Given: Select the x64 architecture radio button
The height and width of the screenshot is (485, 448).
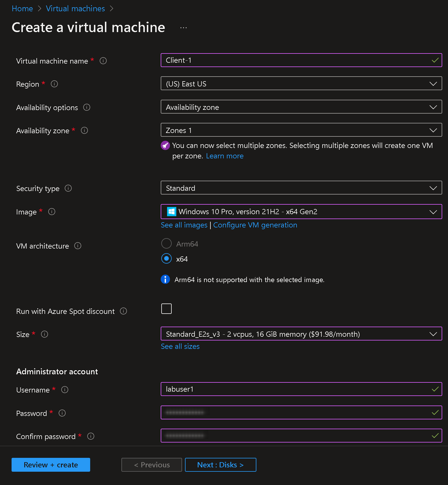Looking at the screenshot, I should (x=166, y=258).
